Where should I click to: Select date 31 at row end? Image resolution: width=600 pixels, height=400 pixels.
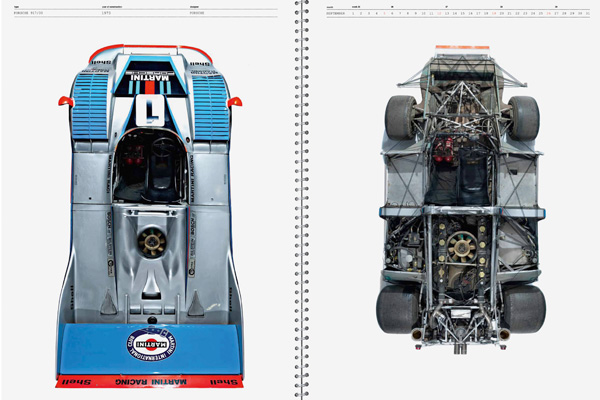pyautogui.click(x=587, y=13)
